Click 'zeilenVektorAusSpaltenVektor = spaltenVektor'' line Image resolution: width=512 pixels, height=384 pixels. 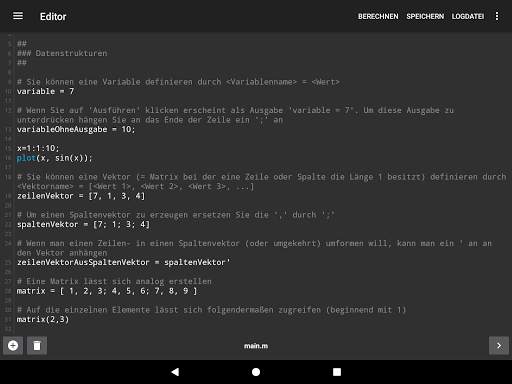(x=123, y=262)
